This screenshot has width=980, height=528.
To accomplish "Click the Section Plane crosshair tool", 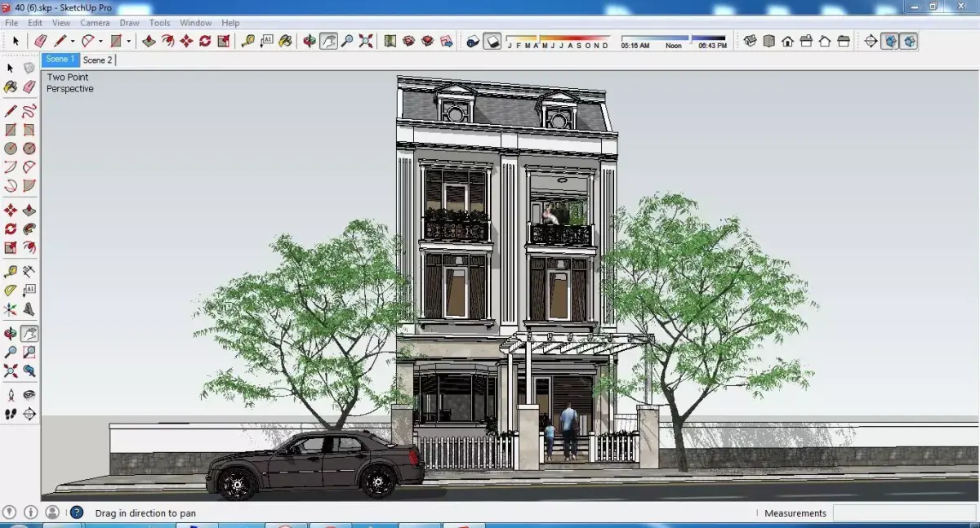I will pyautogui.click(x=871, y=41).
